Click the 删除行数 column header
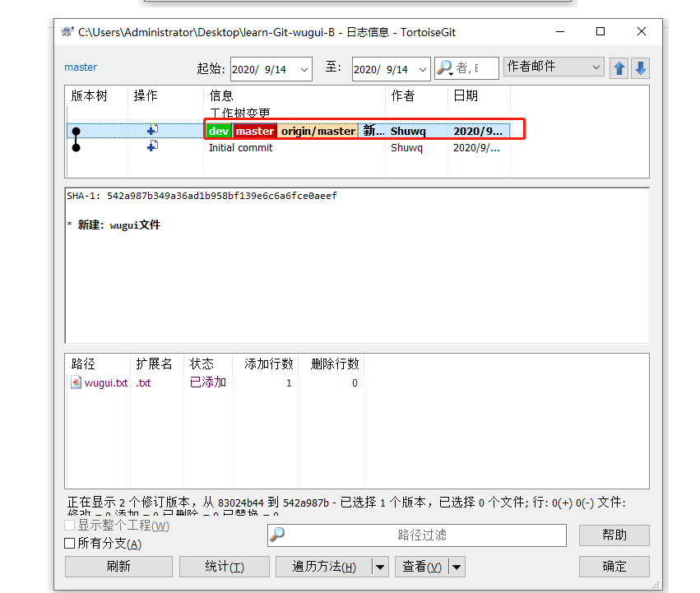 (331, 364)
